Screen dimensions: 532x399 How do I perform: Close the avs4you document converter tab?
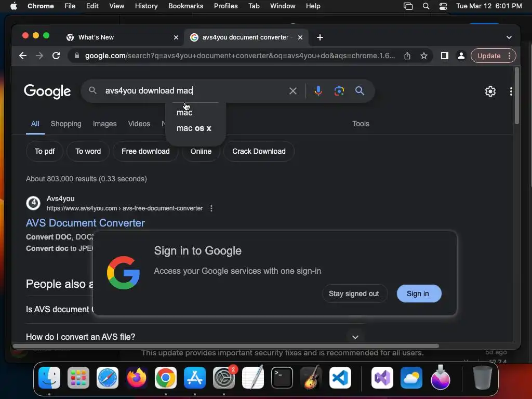click(300, 37)
